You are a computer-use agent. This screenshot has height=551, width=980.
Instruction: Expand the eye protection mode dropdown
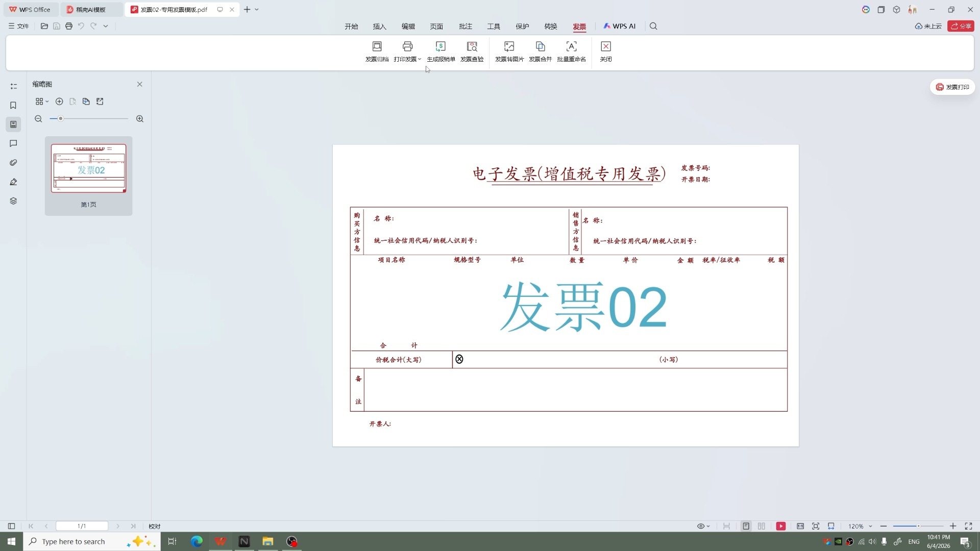click(x=708, y=526)
